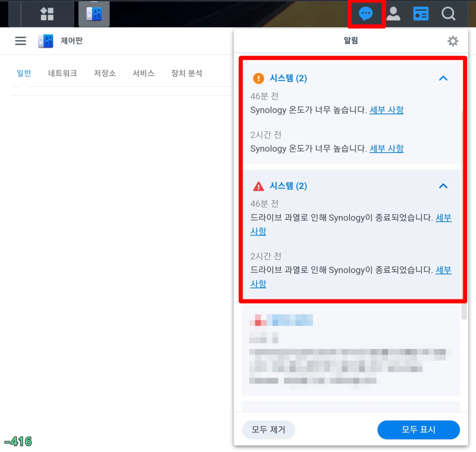Screen dimensions: 476x452
Task: Click the 모두 제거 button
Action: [268, 430]
